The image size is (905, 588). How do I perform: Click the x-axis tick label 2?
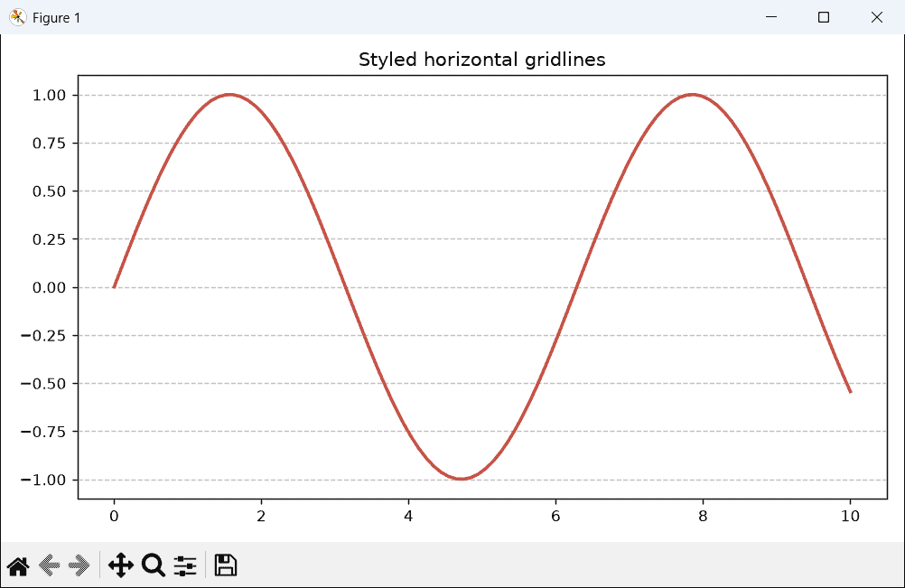click(x=261, y=516)
